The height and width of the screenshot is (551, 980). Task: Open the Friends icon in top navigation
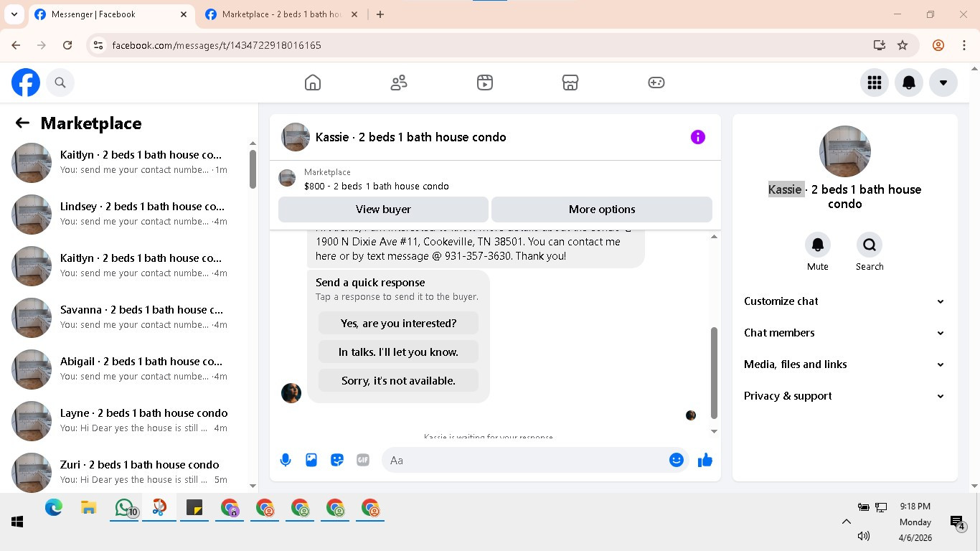(399, 83)
